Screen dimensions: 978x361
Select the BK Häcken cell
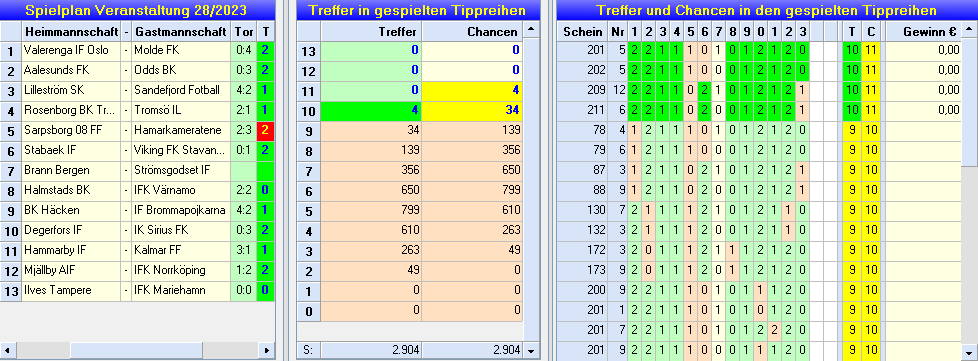pyautogui.click(x=71, y=211)
